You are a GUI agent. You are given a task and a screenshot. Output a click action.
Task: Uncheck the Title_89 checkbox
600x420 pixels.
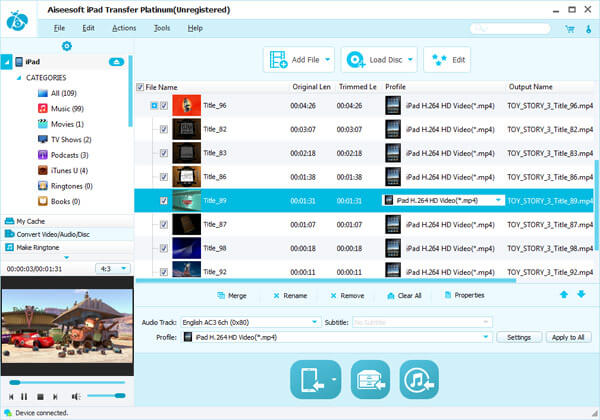pos(164,200)
